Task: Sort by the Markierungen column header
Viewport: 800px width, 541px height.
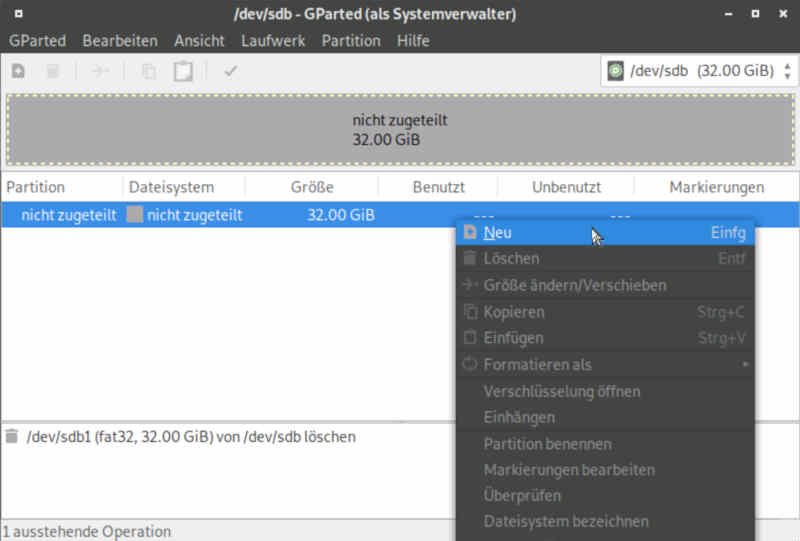Action: tap(717, 187)
